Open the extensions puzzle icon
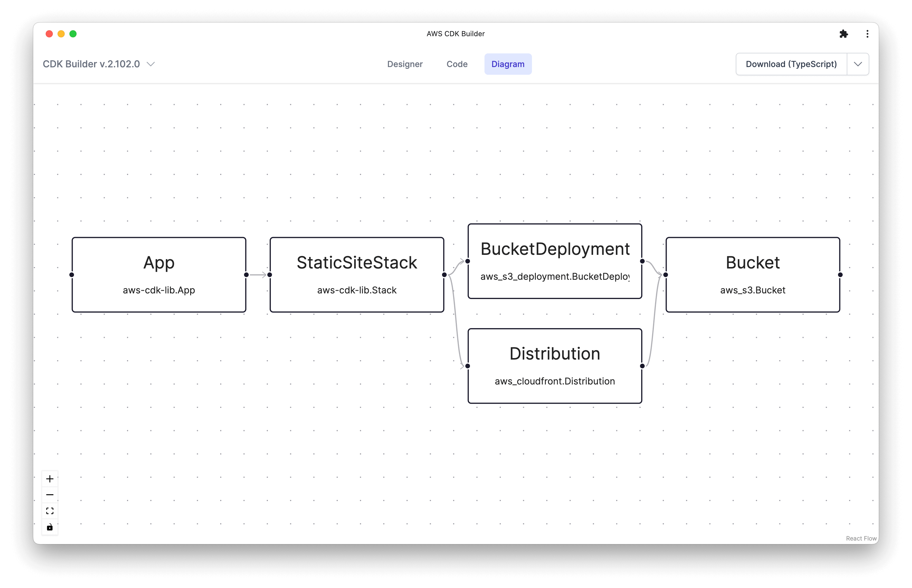912x588 pixels. (x=844, y=34)
